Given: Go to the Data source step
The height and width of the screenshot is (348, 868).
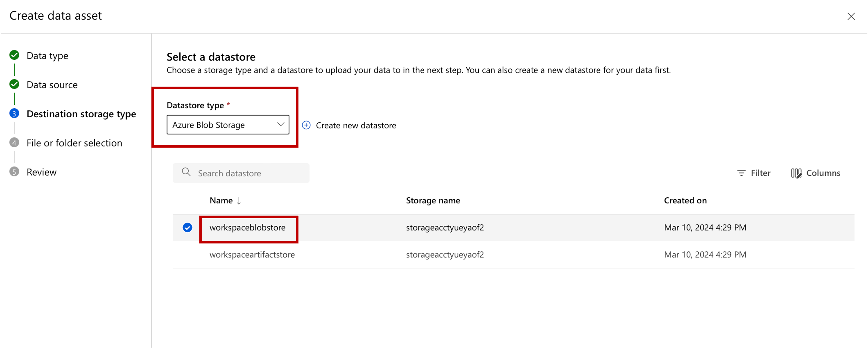Looking at the screenshot, I should tap(52, 85).
